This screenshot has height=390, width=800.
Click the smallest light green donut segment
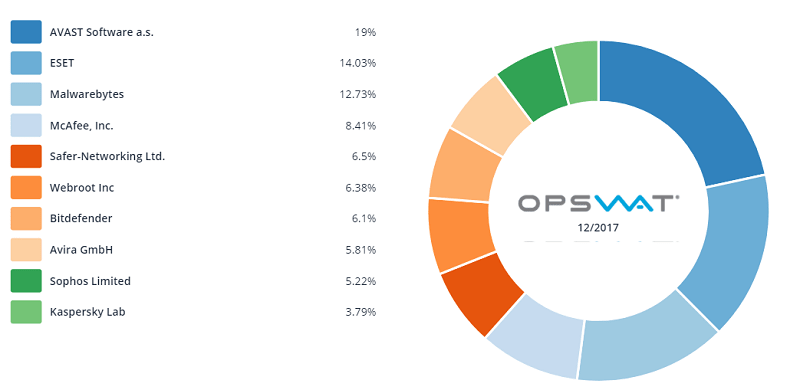coord(578,71)
